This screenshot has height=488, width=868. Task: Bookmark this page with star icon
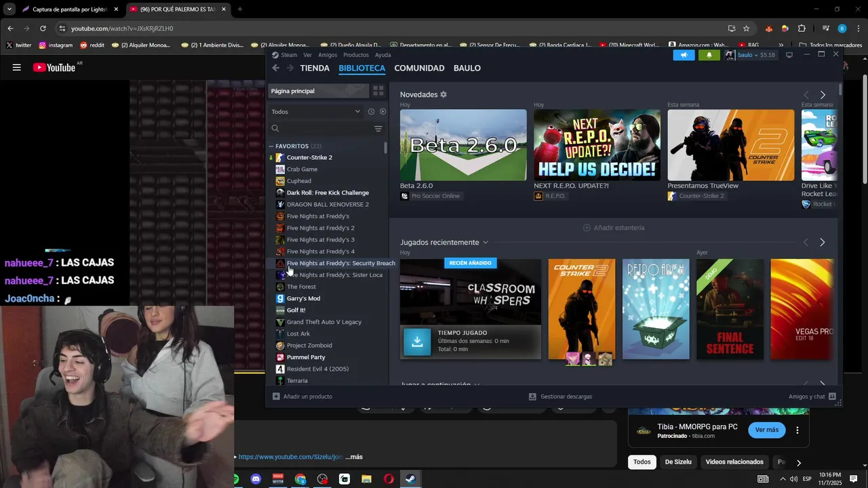[747, 28]
